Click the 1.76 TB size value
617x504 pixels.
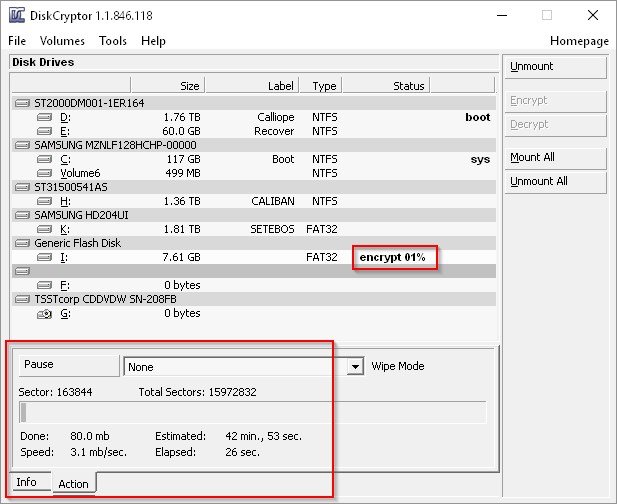(x=182, y=117)
